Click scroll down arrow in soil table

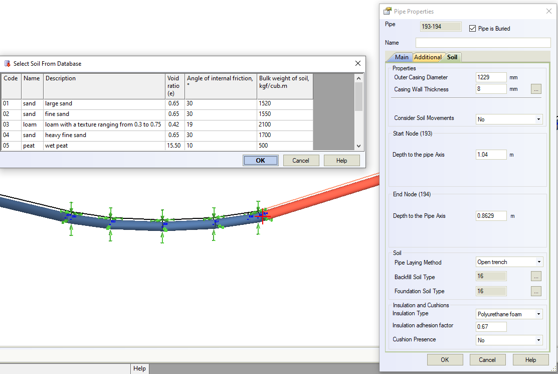click(358, 146)
